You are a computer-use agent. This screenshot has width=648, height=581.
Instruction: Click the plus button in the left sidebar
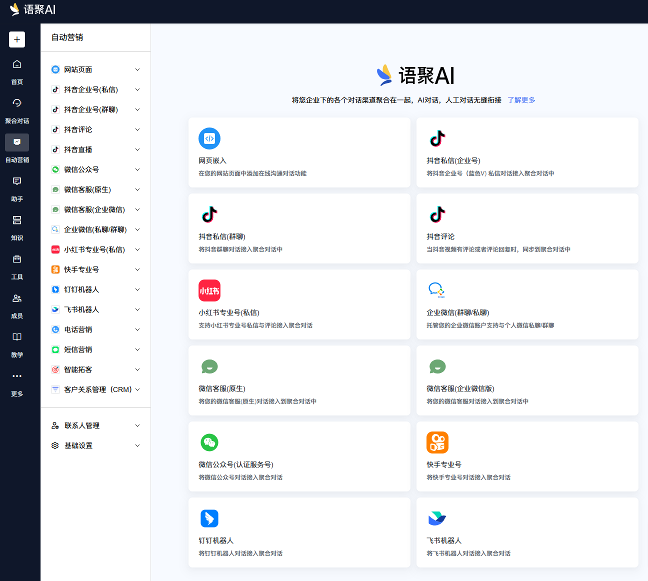(x=17, y=40)
